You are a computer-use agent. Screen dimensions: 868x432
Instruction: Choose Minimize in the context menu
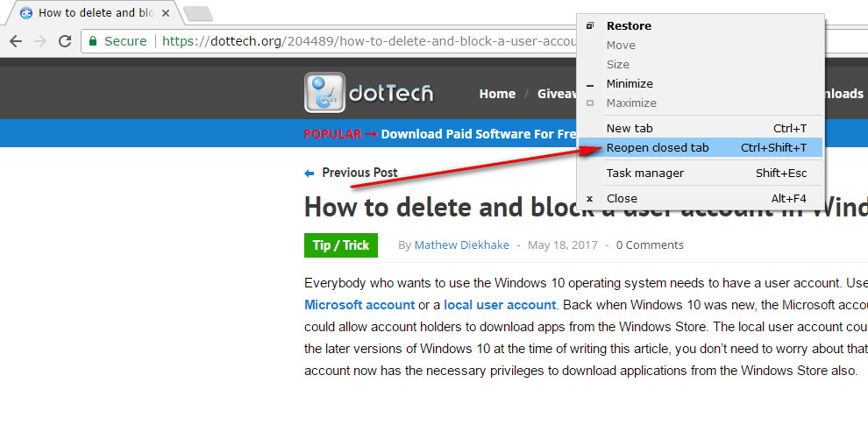(x=630, y=84)
